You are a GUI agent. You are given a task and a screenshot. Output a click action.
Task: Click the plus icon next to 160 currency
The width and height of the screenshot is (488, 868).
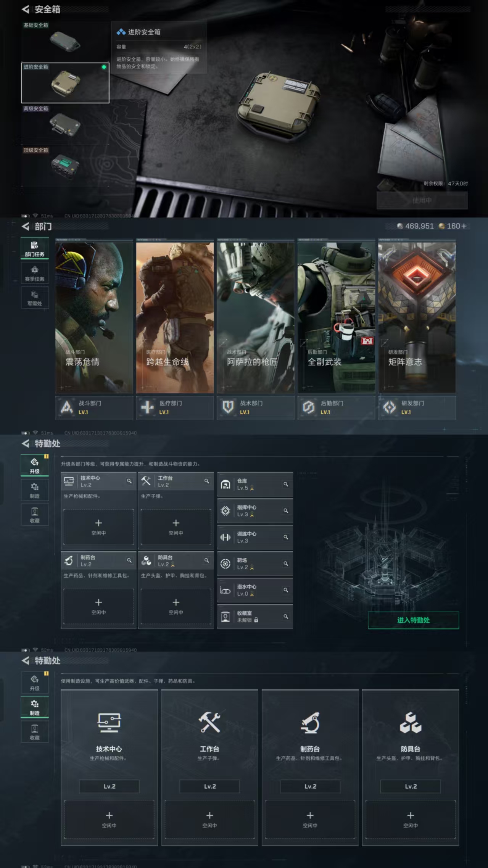tap(464, 226)
